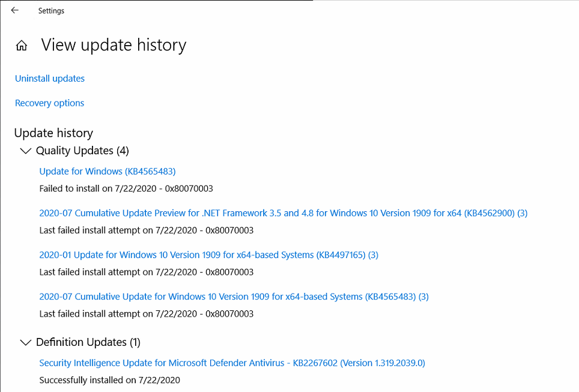Go to Settings home via house icon
579x392 pixels.
pos(22,46)
